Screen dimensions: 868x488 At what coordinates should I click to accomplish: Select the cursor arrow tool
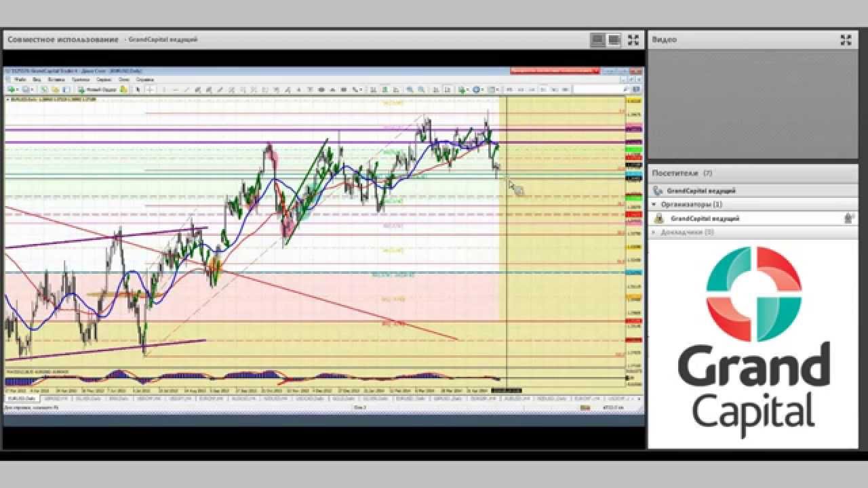point(138,89)
